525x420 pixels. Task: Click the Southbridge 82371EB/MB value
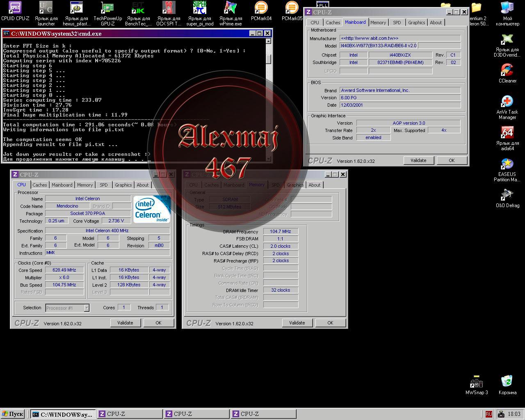400,62
